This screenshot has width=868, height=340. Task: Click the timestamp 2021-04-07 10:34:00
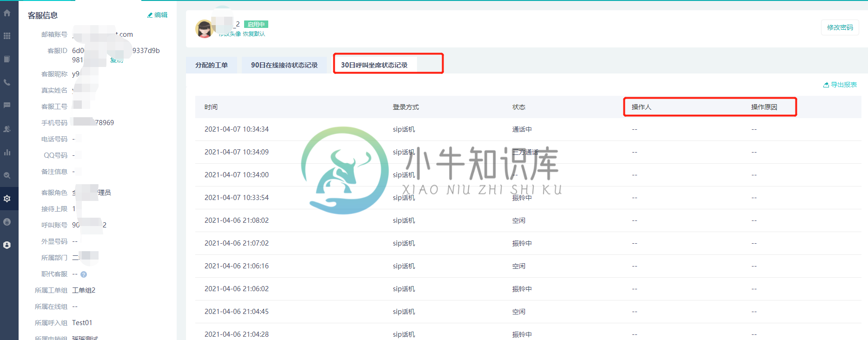coord(237,175)
